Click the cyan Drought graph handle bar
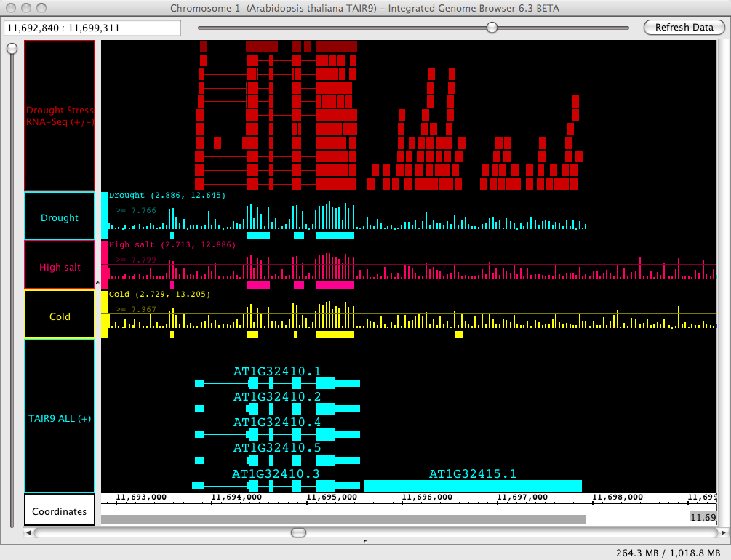 coord(105,215)
